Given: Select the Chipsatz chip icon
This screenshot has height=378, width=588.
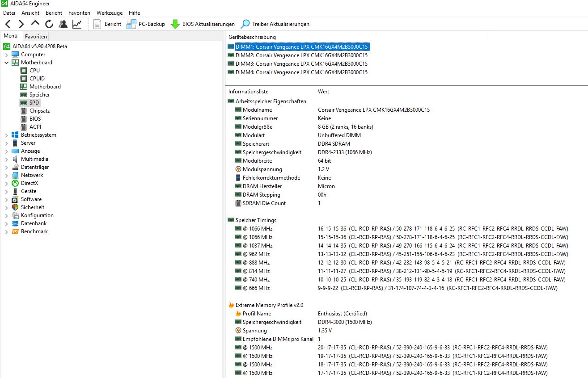Looking at the screenshot, I should click(x=24, y=111).
